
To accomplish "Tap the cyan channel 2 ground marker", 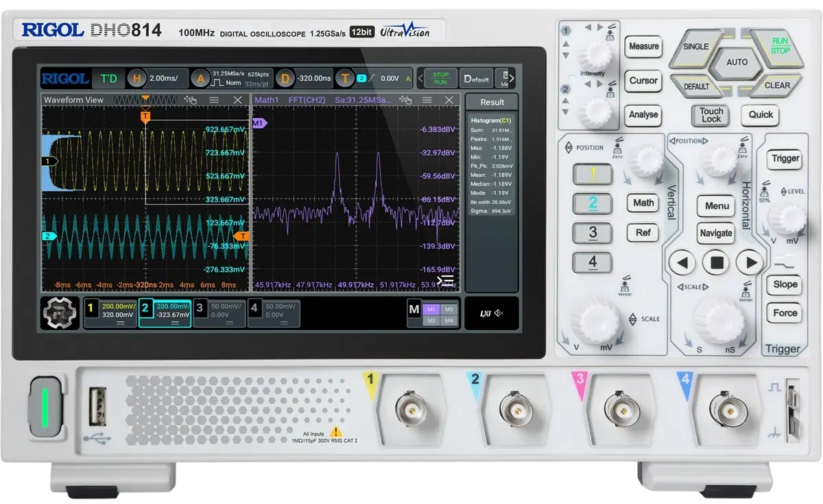I will 49,236.
